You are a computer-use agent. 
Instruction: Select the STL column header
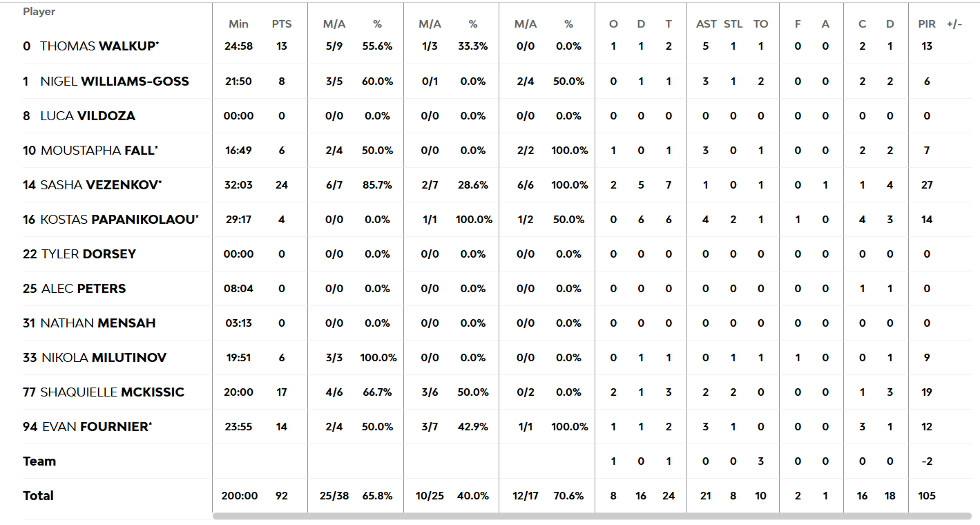pos(733,24)
